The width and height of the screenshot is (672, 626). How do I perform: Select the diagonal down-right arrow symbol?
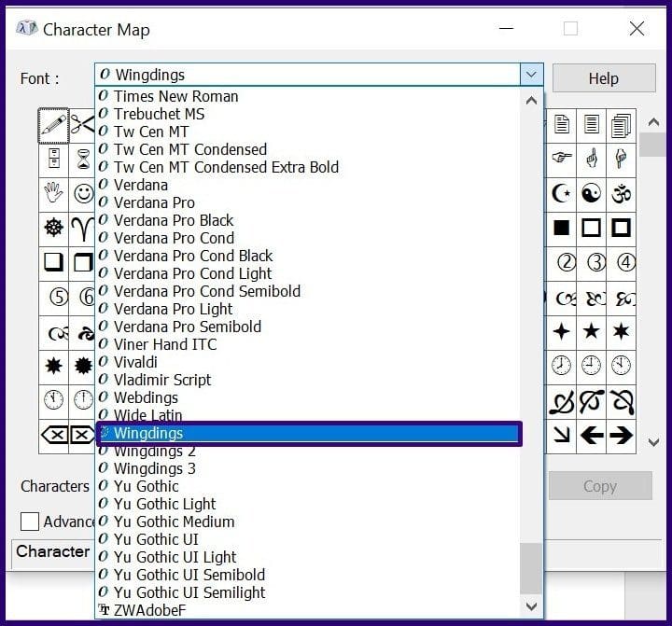[x=562, y=436]
